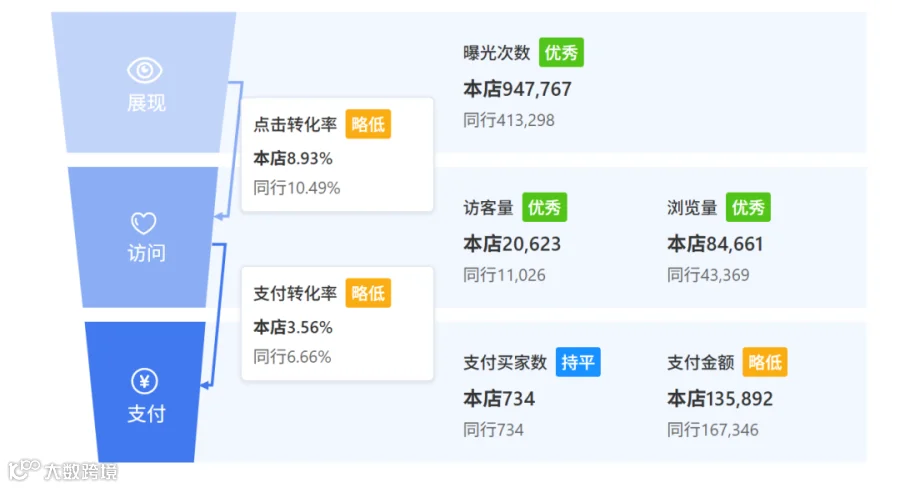Select the 优秀 badge beside 访客量

[544, 207]
